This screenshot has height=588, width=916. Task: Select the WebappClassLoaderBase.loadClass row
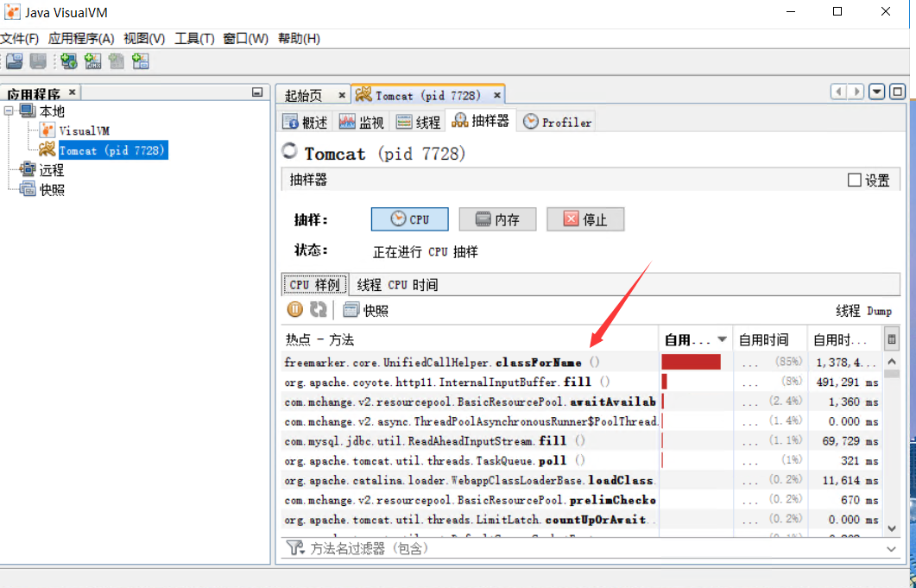point(582,480)
